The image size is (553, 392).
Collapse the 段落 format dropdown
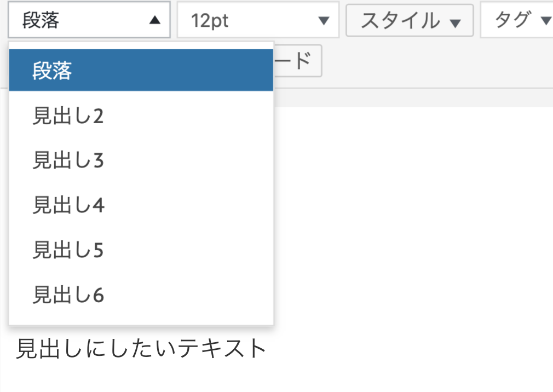[89, 20]
